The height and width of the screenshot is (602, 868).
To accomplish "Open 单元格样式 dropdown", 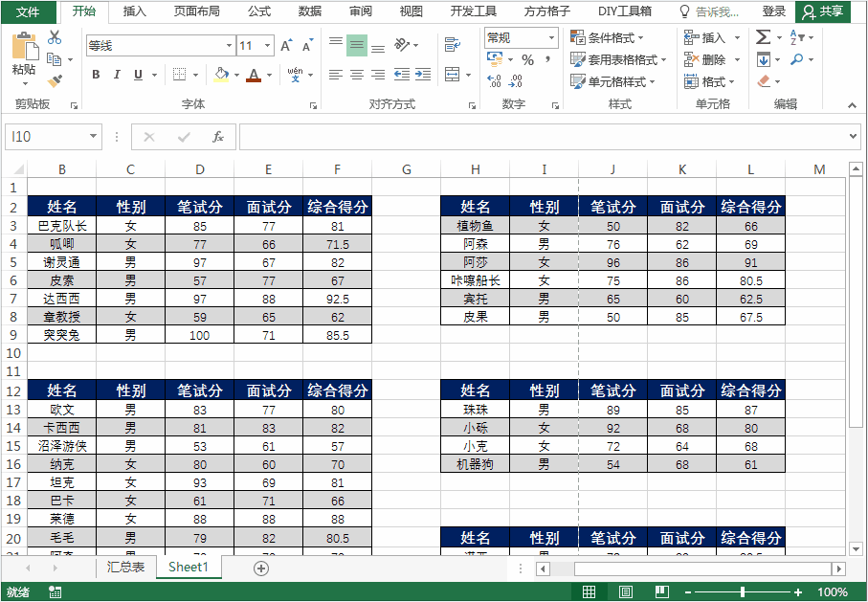I will pos(612,82).
